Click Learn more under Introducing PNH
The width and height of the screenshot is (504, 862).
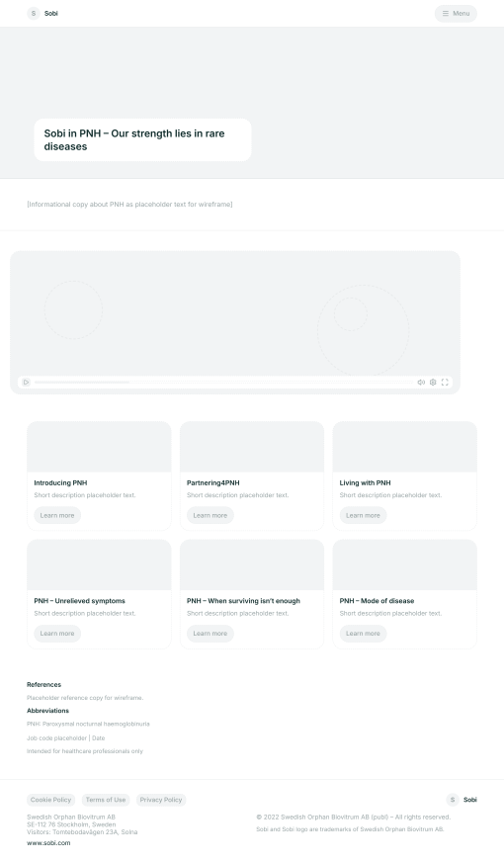(57, 515)
